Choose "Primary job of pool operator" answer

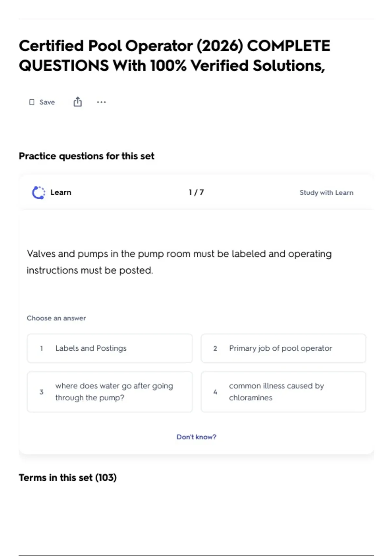(280, 348)
